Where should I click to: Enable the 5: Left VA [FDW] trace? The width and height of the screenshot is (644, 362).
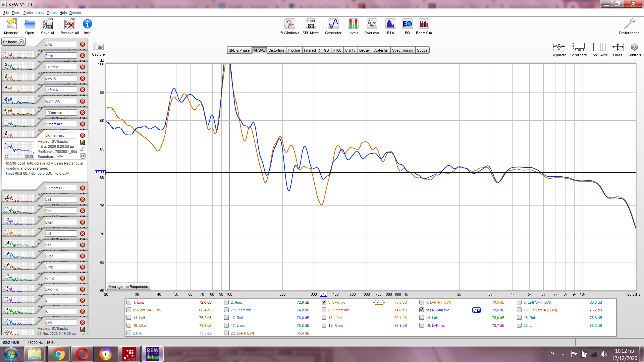(x=519, y=302)
